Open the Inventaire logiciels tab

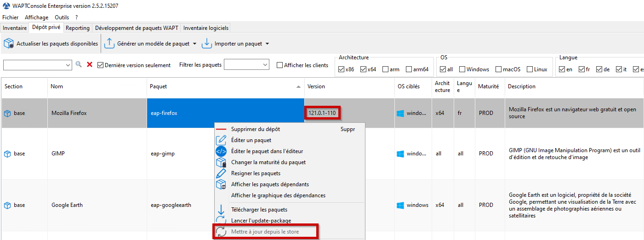[205, 28]
